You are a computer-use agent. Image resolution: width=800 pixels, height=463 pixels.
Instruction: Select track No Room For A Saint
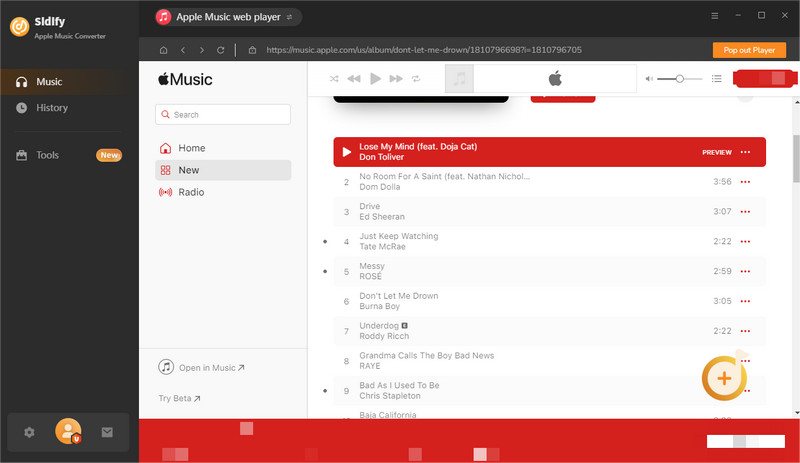click(x=549, y=182)
